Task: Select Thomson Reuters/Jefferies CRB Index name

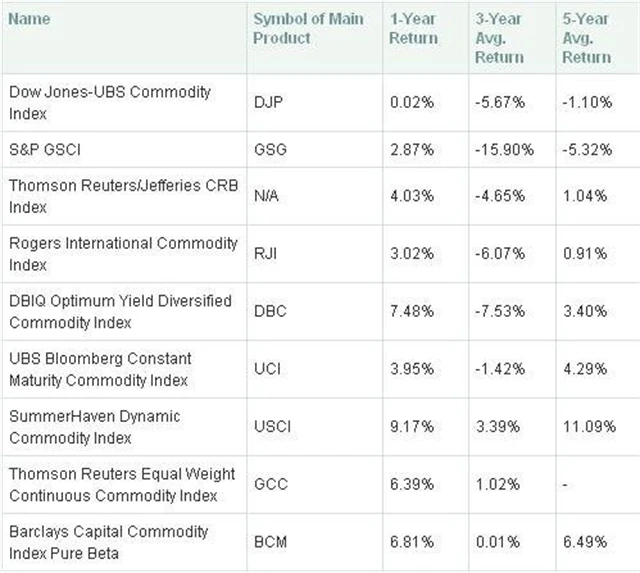Action: [114, 196]
